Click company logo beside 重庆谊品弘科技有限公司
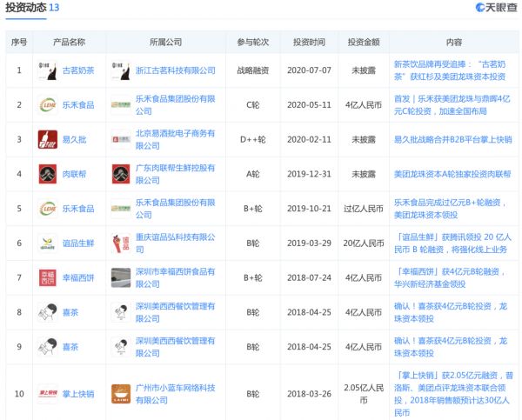 120,243
